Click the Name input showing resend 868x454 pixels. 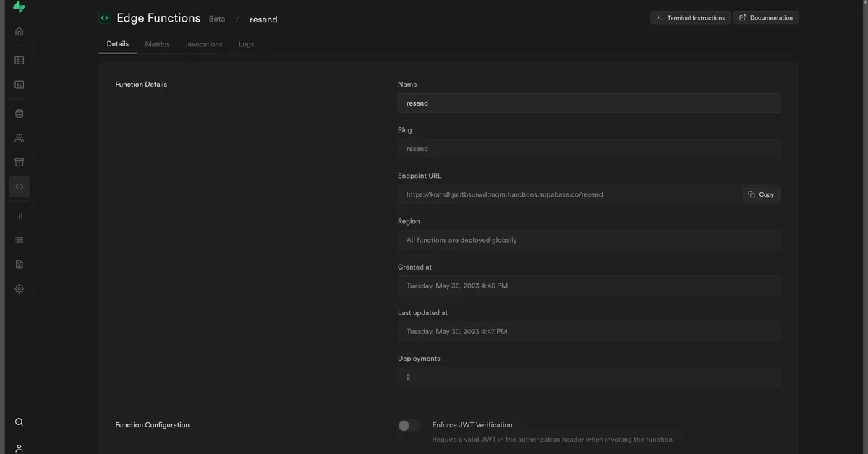(589, 102)
